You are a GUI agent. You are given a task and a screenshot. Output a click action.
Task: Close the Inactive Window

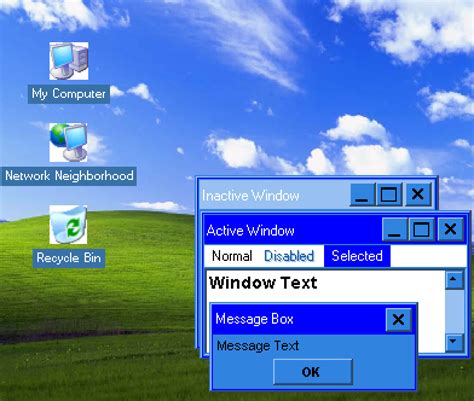tap(418, 194)
